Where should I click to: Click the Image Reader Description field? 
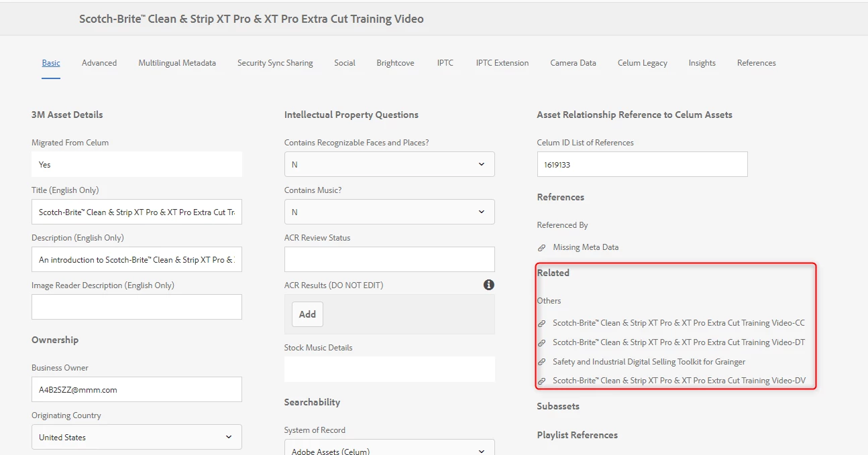136,307
